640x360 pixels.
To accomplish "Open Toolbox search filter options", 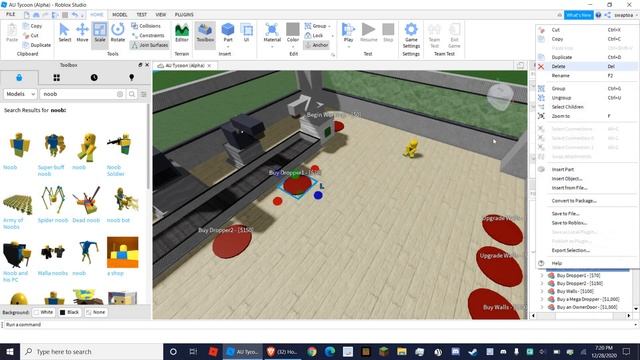I will pyautogui.click(x=144, y=94).
